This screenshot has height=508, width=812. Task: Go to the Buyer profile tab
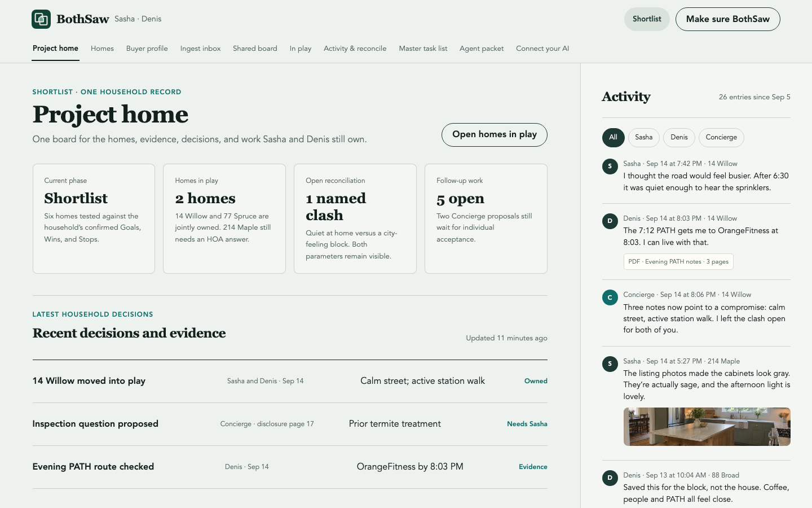point(147,49)
